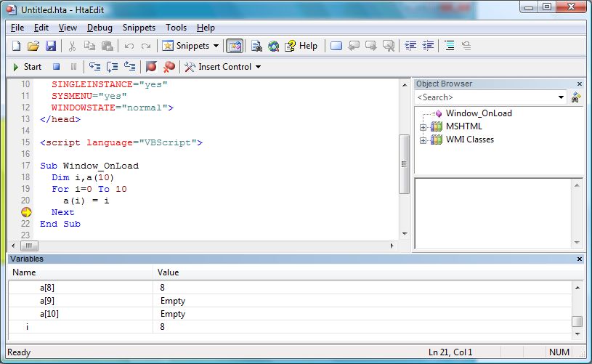The image size is (592, 364).
Task: Uncomment selected lines icon
Action: pyautogui.click(x=466, y=46)
